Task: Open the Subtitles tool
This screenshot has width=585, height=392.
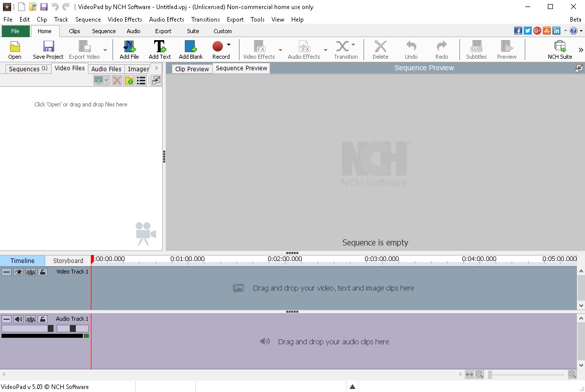Action: (x=476, y=49)
